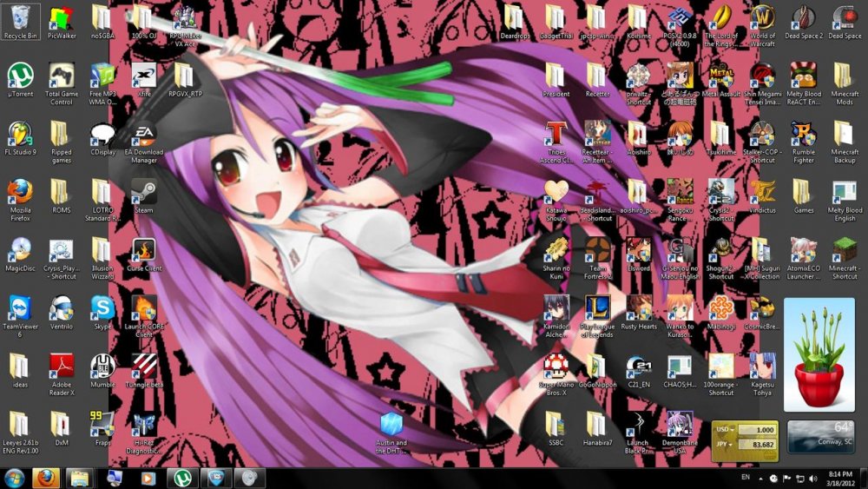Open the Super Mario Bros. X icon
This screenshot has width=868, height=489.
click(556, 367)
